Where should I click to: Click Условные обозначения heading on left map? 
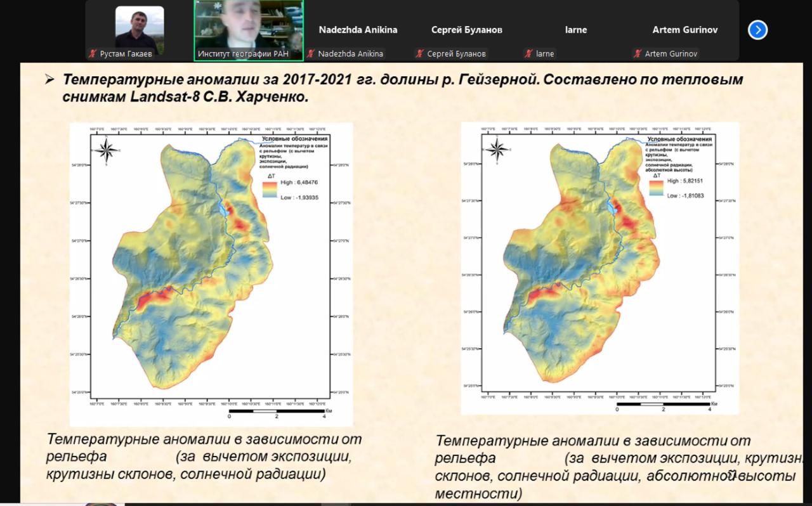pos(294,138)
